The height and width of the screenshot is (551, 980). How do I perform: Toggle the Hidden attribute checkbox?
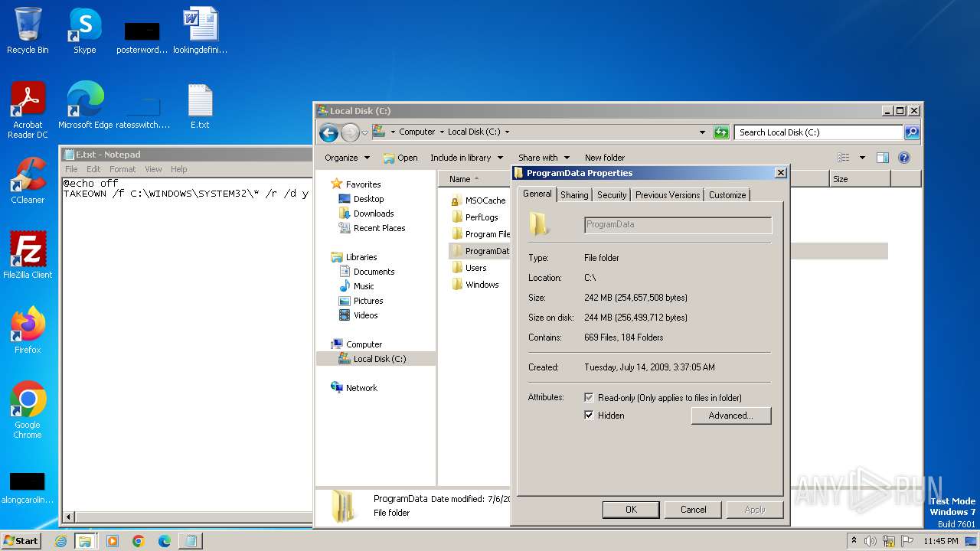click(x=589, y=416)
